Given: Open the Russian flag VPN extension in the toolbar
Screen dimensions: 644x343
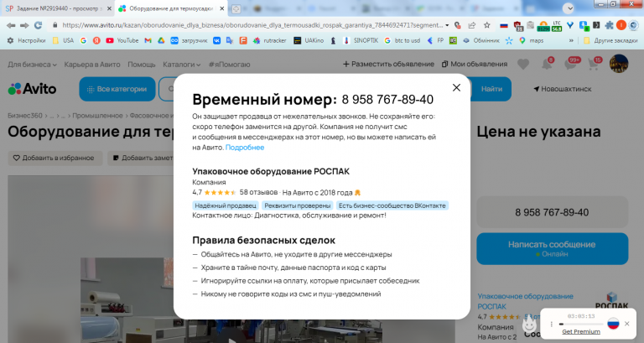Looking at the screenshot, I should point(504,25).
